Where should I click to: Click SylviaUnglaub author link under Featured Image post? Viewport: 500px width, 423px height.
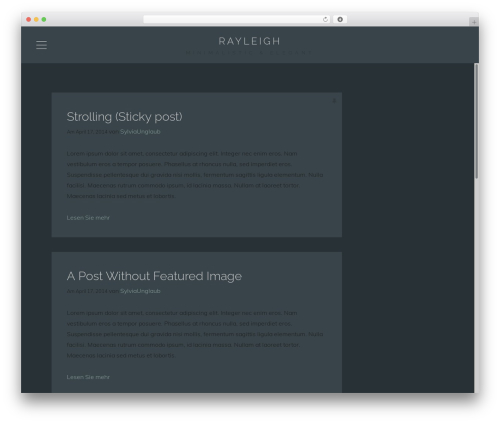[x=140, y=291]
